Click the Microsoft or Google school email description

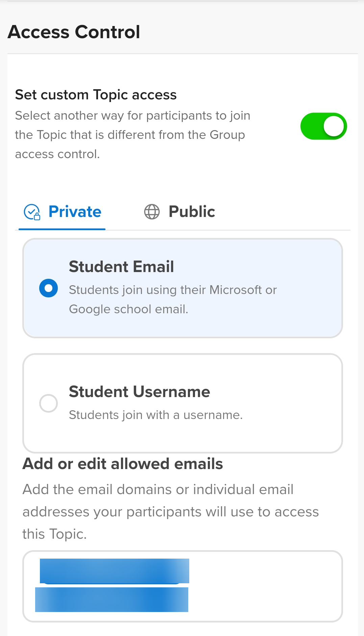tap(172, 299)
